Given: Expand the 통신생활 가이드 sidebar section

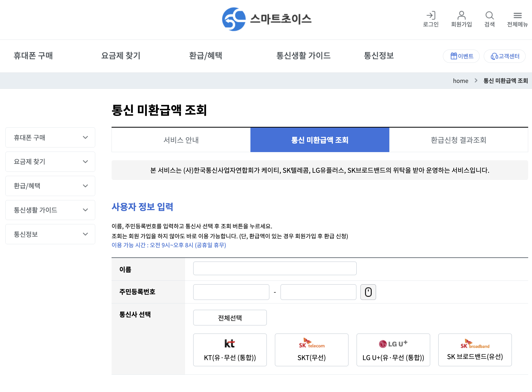Looking at the screenshot, I should (x=50, y=210).
